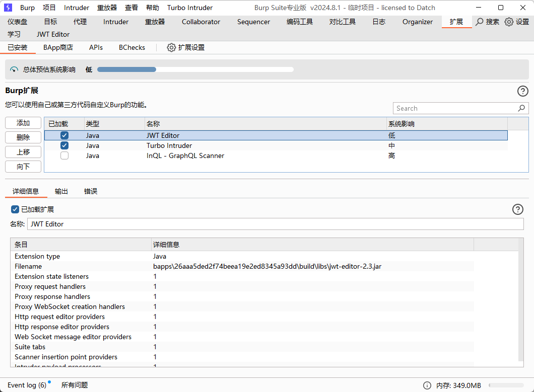Click the search magnifier icon in top bar

pos(480,22)
